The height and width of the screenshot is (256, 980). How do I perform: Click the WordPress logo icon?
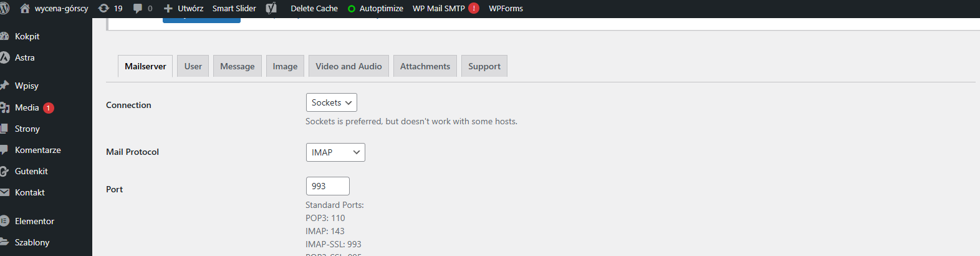4,8
